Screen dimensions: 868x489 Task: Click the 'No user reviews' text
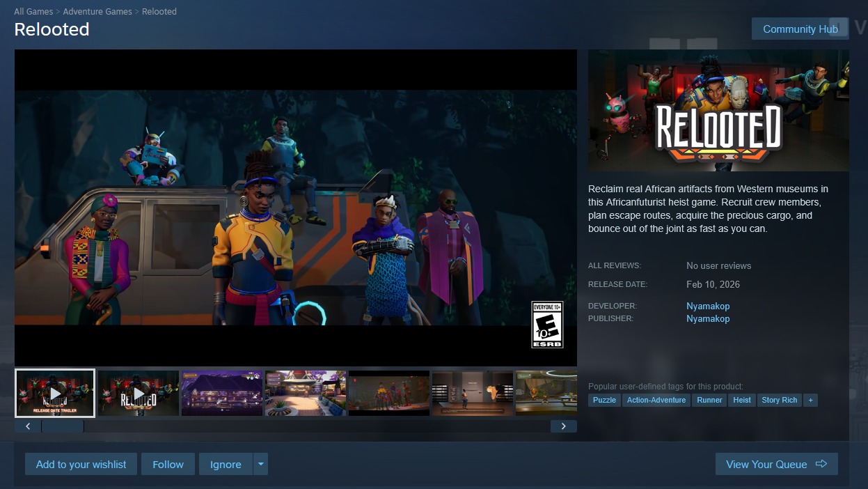click(719, 265)
